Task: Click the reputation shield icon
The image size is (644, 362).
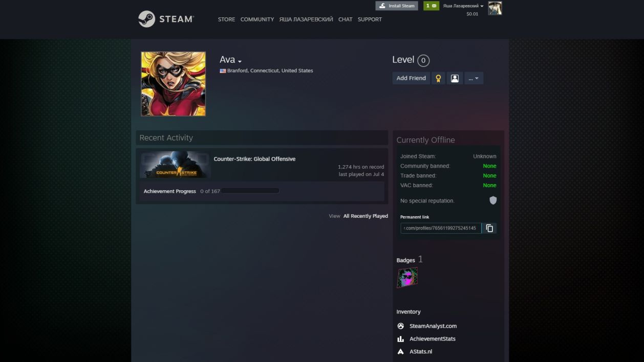Action: click(x=493, y=200)
